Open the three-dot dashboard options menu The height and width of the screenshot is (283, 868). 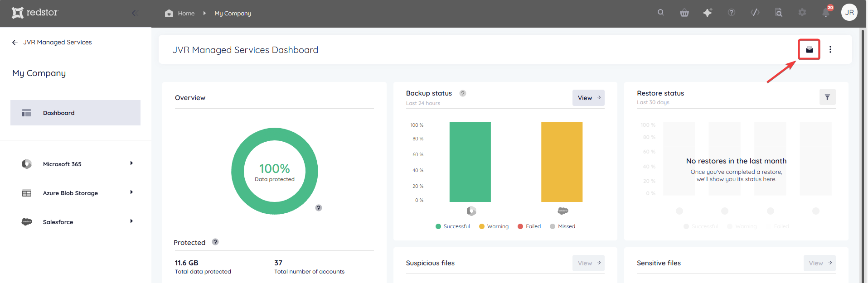[x=830, y=49]
